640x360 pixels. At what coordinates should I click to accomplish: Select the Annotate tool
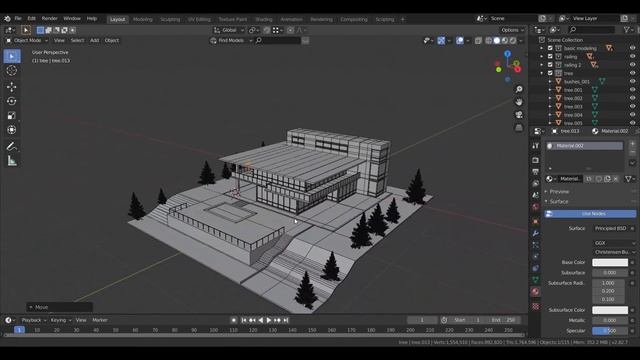pos(12,146)
